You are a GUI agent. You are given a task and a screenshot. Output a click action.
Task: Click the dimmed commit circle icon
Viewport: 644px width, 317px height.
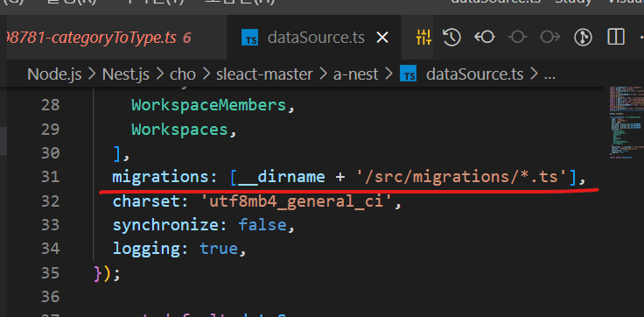[x=517, y=38]
